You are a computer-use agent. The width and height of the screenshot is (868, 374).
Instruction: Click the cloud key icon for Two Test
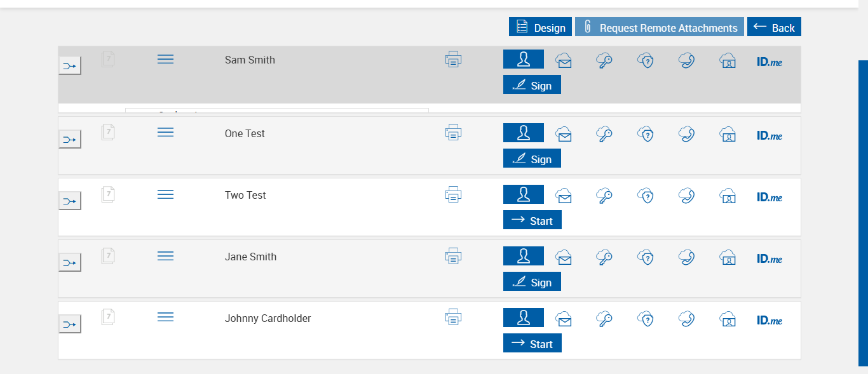[x=604, y=196]
